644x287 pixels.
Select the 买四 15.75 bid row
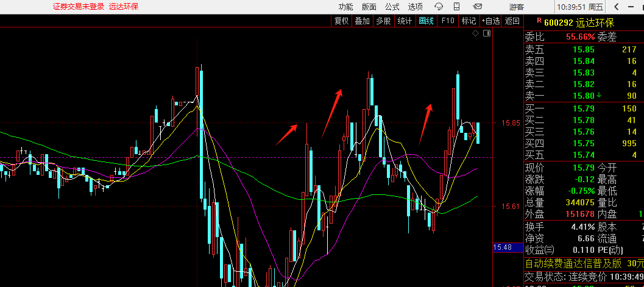(584, 143)
